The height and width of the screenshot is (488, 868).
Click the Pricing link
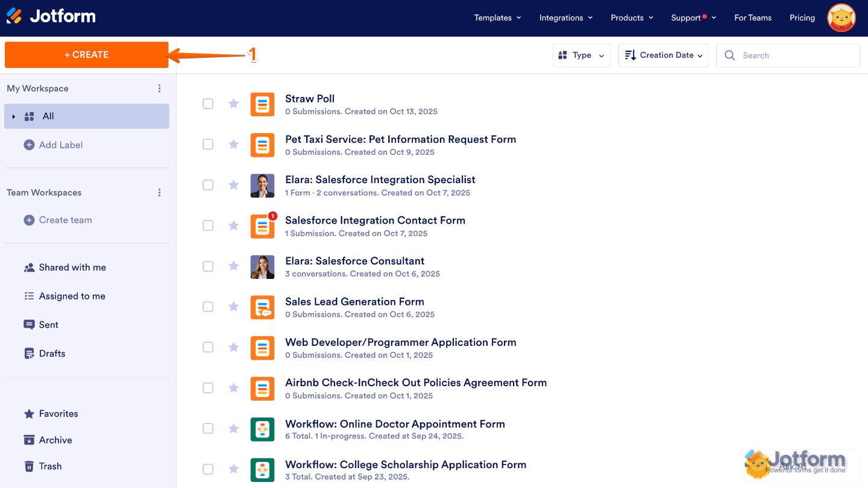[802, 18]
